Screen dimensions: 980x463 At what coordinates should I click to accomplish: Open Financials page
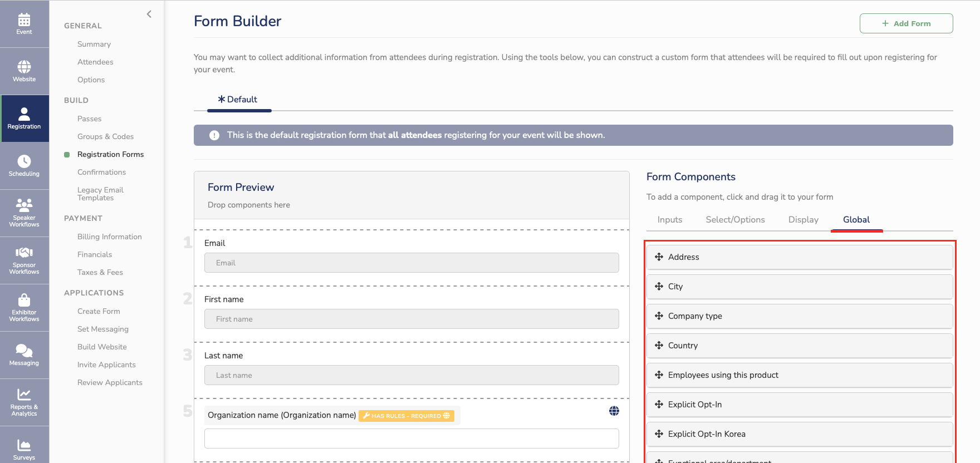tap(95, 254)
